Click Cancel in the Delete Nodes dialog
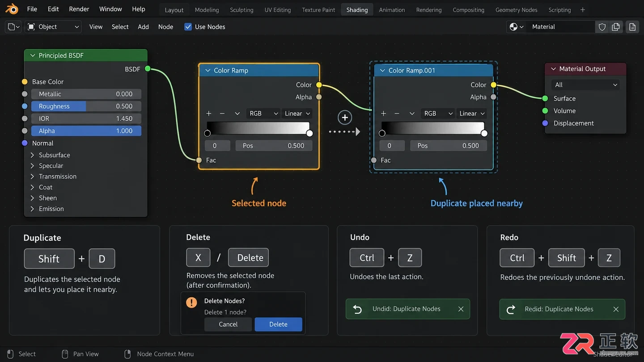 click(x=228, y=324)
